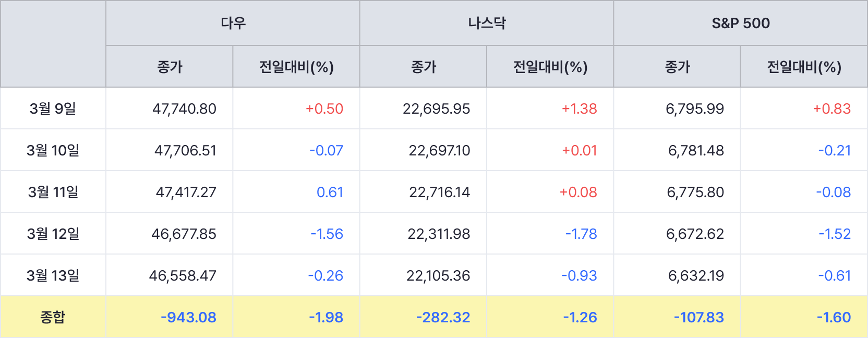Select the 종가 subheader under 다우

point(170,67)
